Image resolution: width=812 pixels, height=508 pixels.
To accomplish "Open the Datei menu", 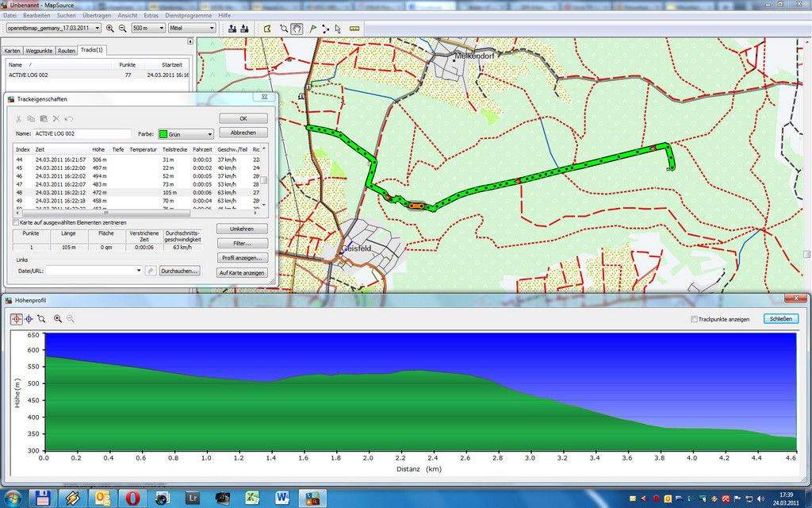I will (10, 16).
